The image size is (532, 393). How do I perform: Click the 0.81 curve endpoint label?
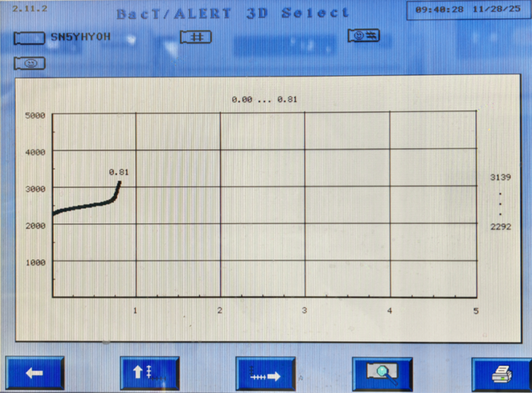pos(119,172)
